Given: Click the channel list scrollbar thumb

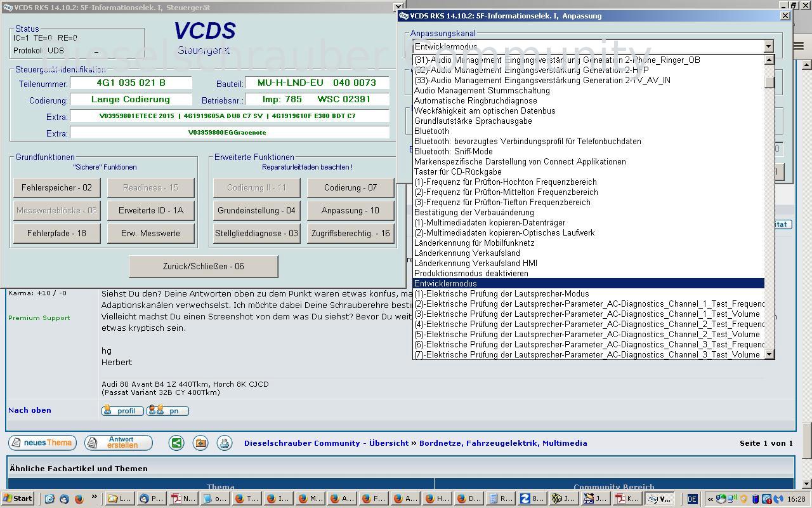Looking at the screenshot, I should [x=769, y=83].
